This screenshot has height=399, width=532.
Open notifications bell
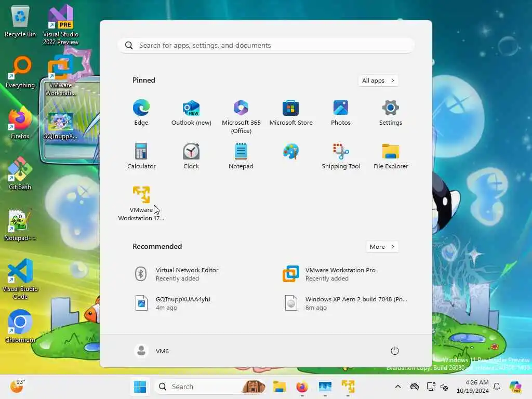click(497, 387)
